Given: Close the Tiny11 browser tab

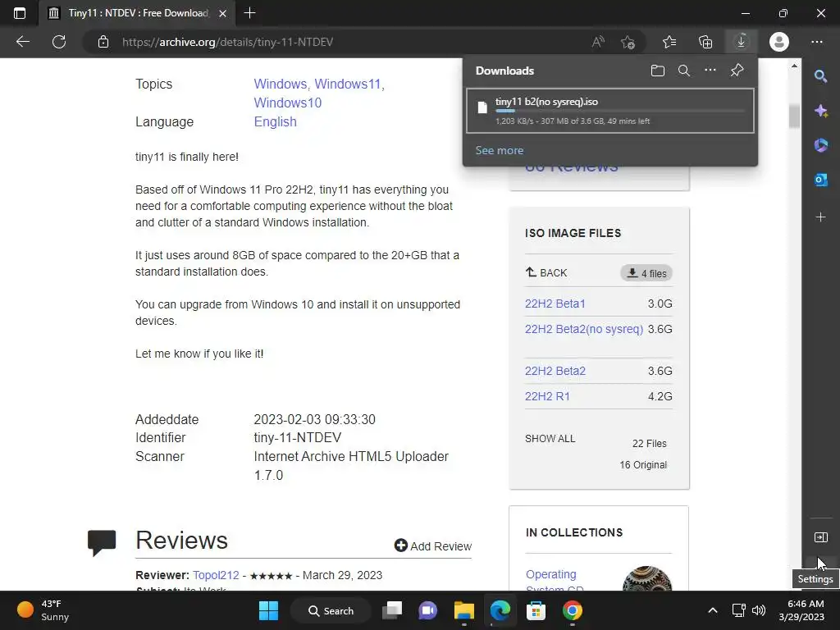Looking at the screenshot, I should [x=223, y=13].
